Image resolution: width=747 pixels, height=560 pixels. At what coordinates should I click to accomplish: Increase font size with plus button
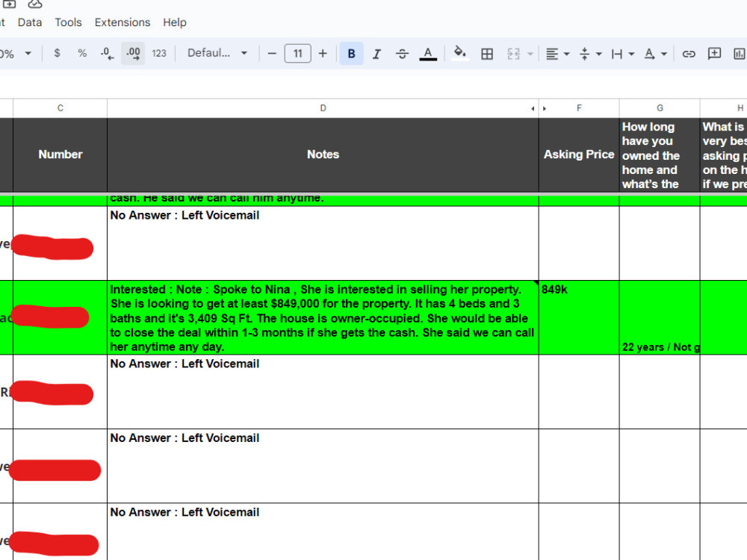[323, 53]
